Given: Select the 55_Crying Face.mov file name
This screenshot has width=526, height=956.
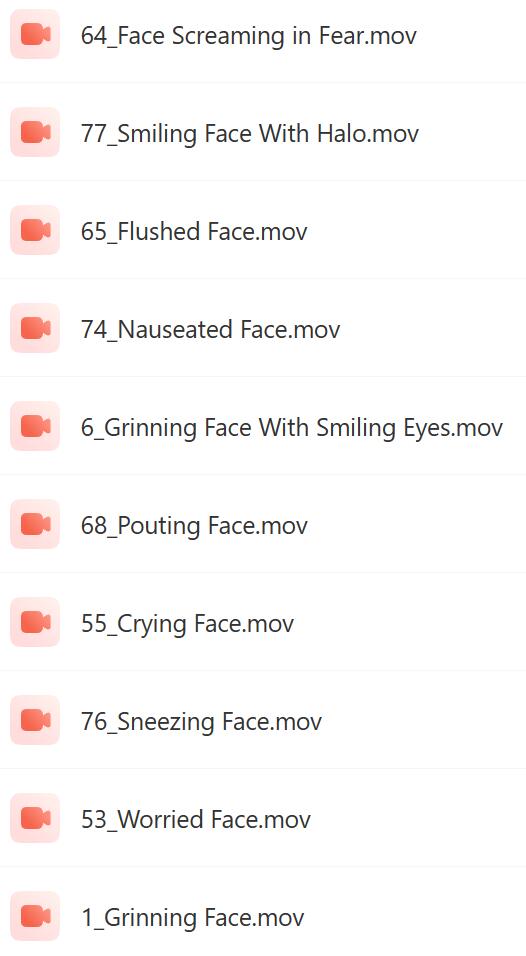Looking at the screenshot, I should [x=187, y=624].
